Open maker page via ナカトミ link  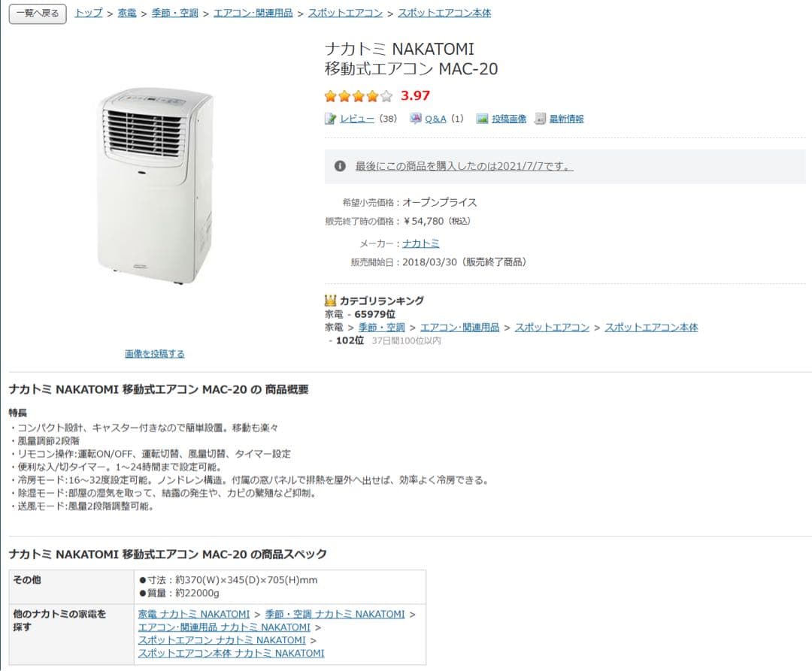click(421, 243)
